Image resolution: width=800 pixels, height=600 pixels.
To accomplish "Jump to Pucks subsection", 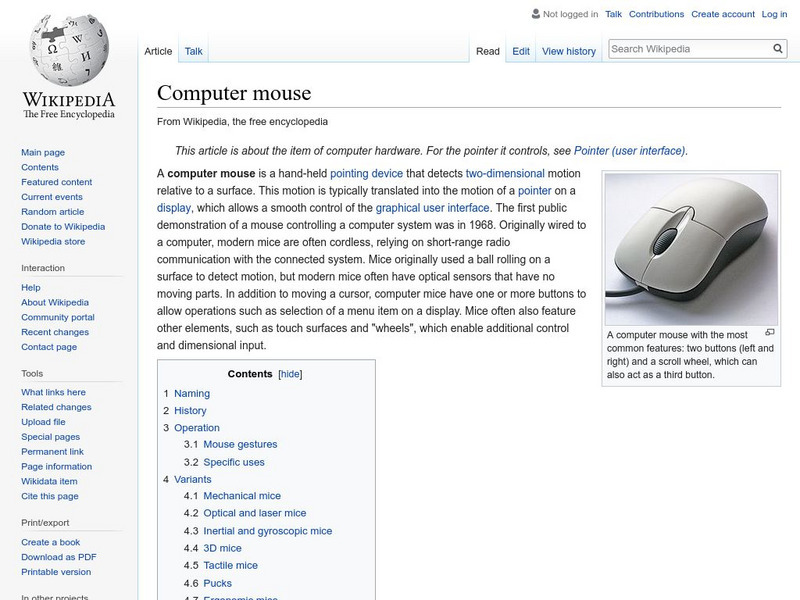I will coord(217,583).
